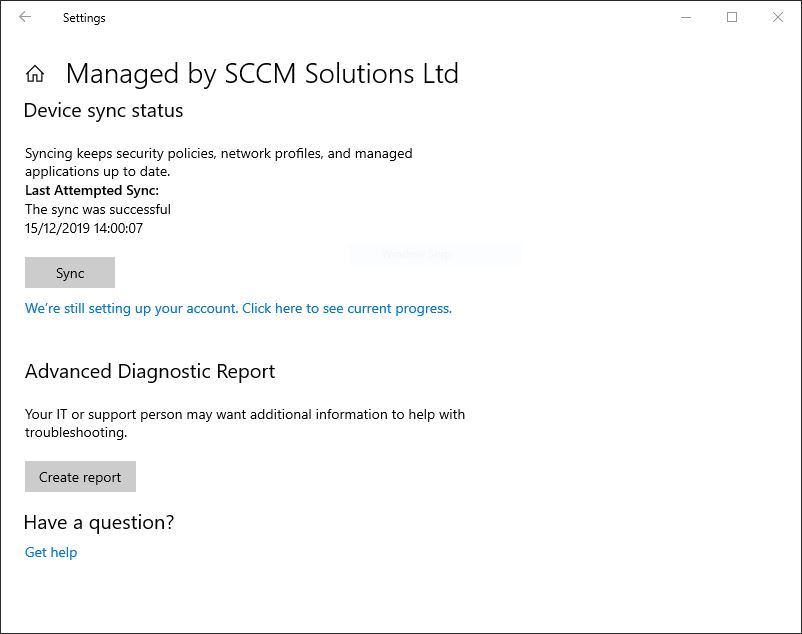
Task: Open the Get help link
Action: [51, 552]
